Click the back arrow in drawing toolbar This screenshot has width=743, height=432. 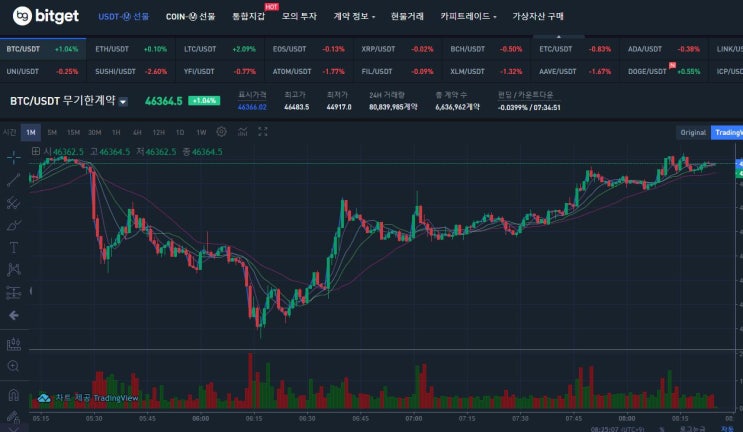coord(14,315)
